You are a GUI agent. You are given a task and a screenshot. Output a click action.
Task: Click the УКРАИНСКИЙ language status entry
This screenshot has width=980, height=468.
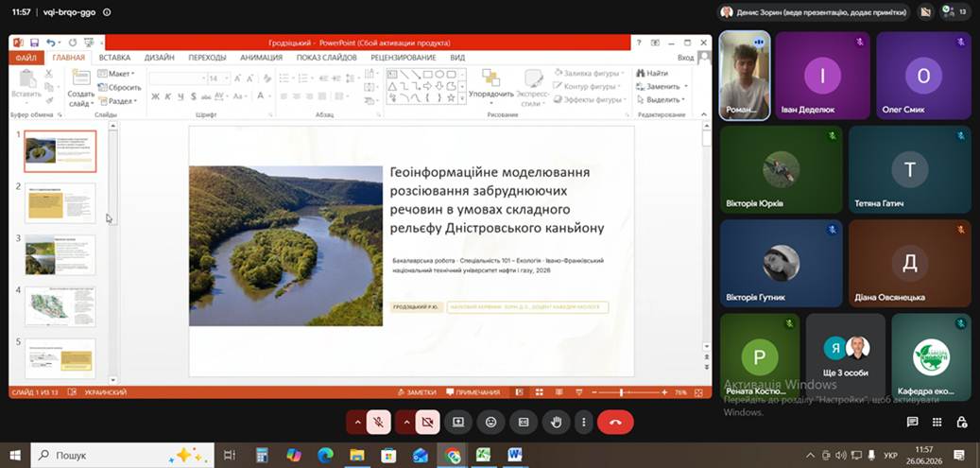[x=105, y=392]
